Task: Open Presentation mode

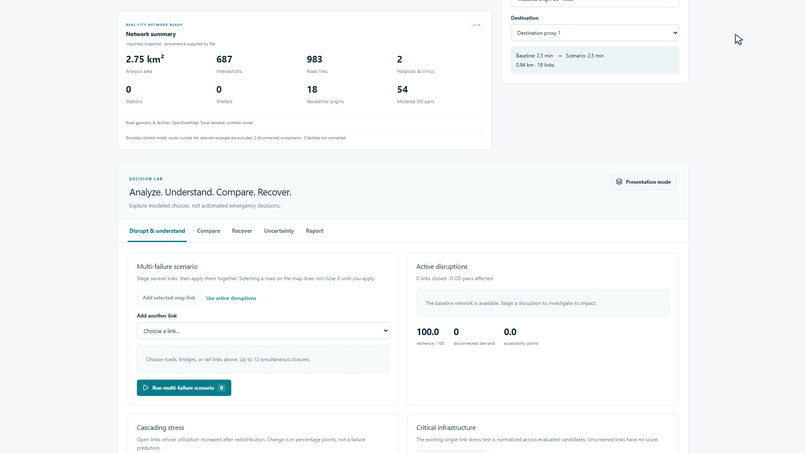Action: (x=643, y=182)
